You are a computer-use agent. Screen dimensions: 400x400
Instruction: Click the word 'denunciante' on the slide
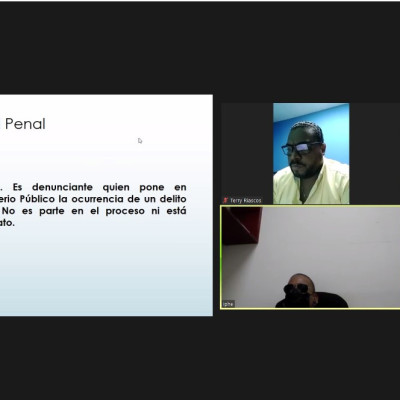tap(62, 187)
